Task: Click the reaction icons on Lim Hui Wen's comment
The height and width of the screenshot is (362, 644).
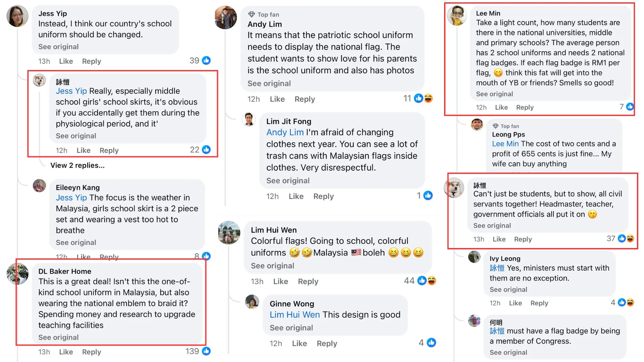Action: pos(427,281)
